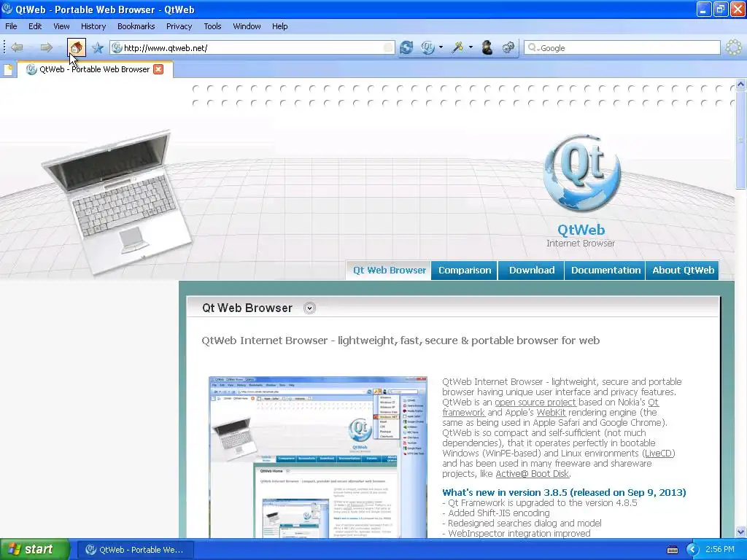This screenshot has height=560, width=747.
Task: Click the 'Added Shift-JIS encoding' line
Action: click(x=496, y=513)
